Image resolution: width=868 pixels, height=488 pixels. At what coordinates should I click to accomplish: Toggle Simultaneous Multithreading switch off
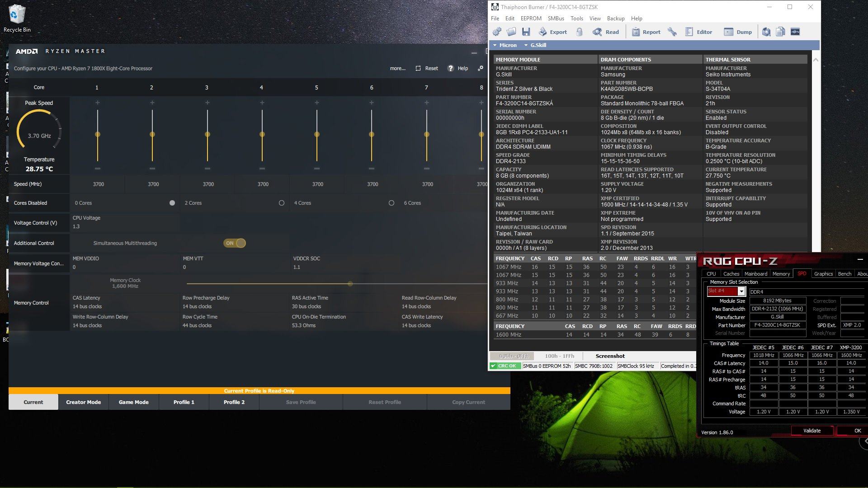(235, 243)
